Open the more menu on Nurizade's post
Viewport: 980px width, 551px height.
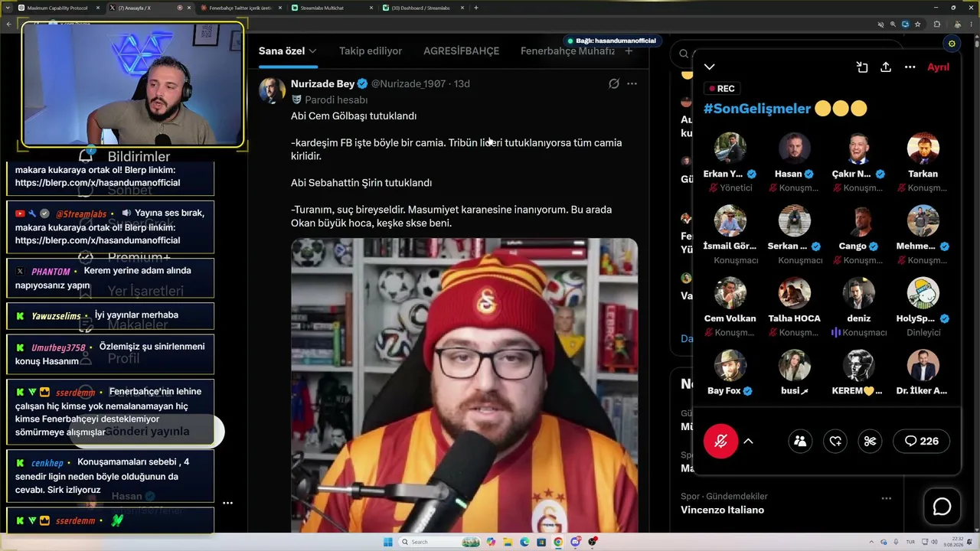(x=632, y=83)
